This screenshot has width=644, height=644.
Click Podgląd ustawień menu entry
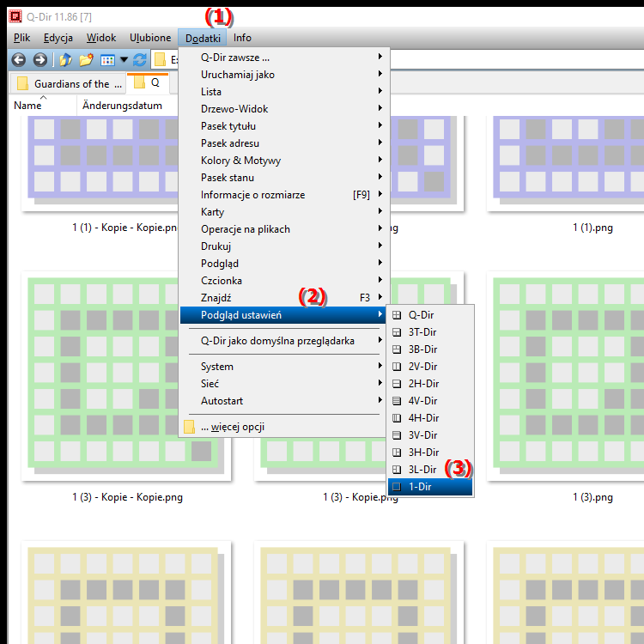283,315
